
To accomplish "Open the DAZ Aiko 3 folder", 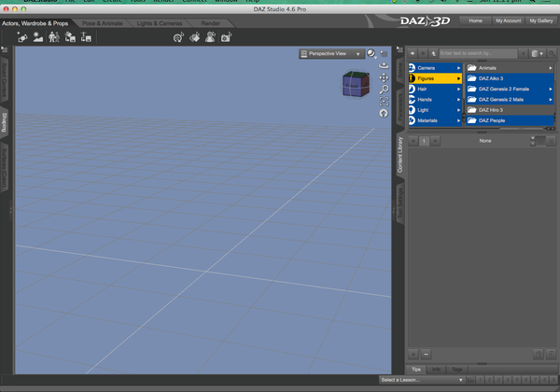I will (510, 78).
